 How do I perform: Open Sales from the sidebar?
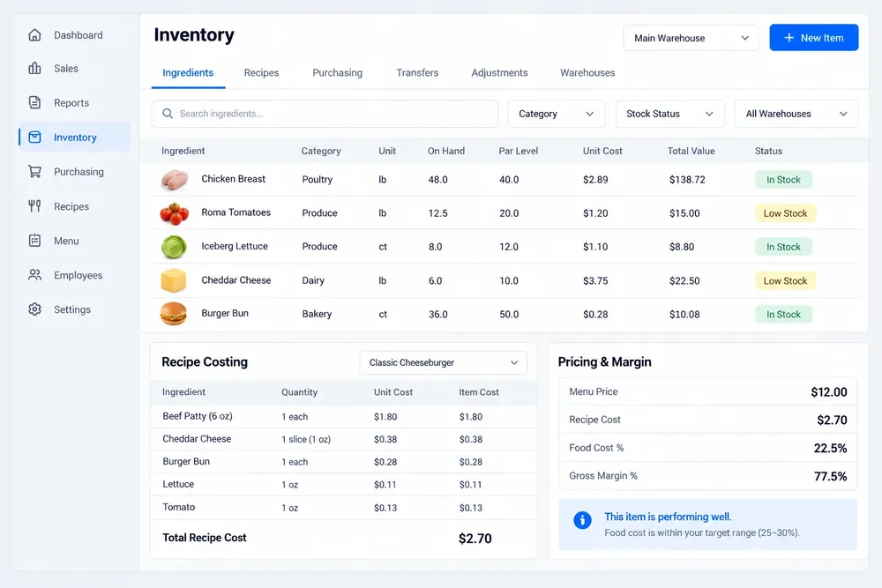[75, 68]
